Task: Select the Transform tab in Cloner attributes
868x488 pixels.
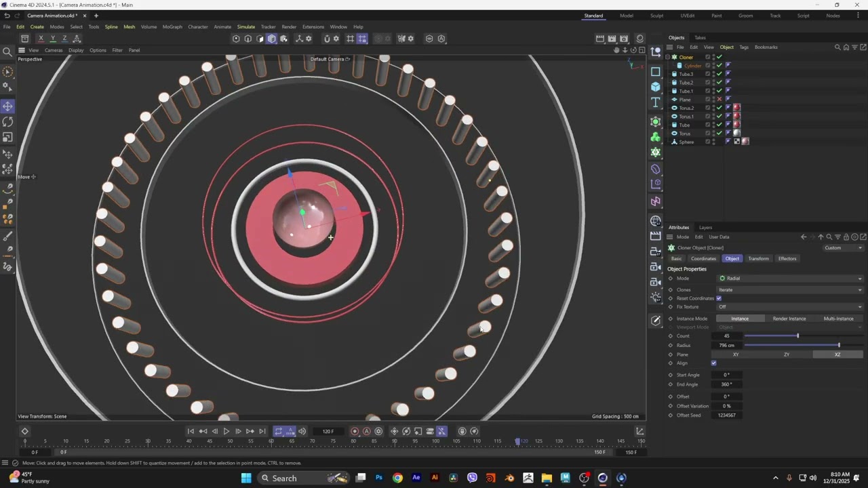Action: click(x=758, y=259)
